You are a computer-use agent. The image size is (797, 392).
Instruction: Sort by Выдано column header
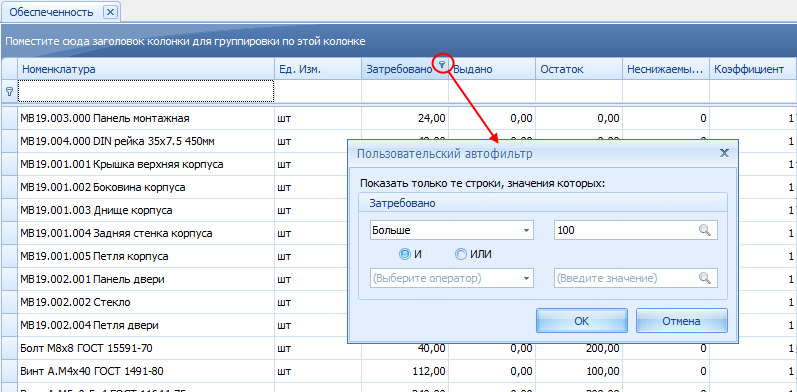coord(492,69)
